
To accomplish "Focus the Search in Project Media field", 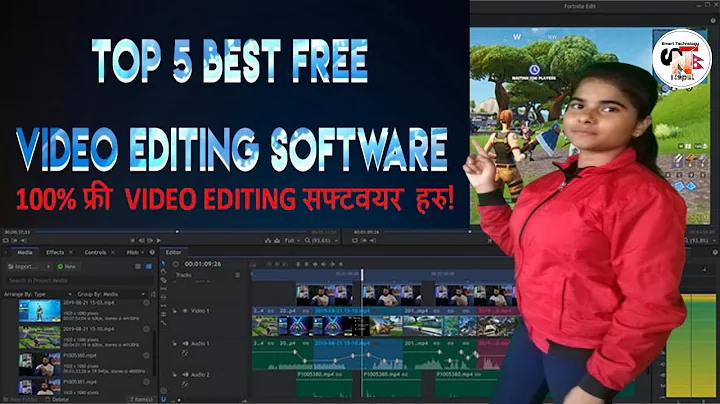I will pos(79,280).
